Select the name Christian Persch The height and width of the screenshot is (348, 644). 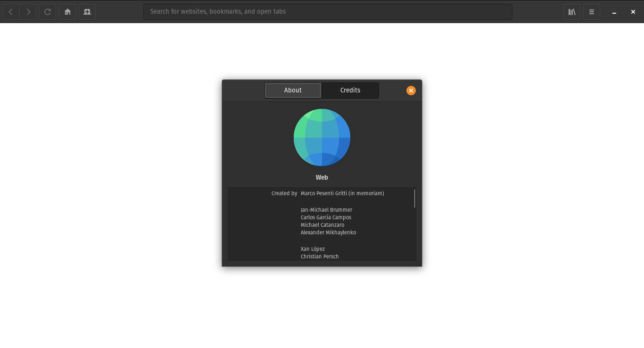point(320,257)
